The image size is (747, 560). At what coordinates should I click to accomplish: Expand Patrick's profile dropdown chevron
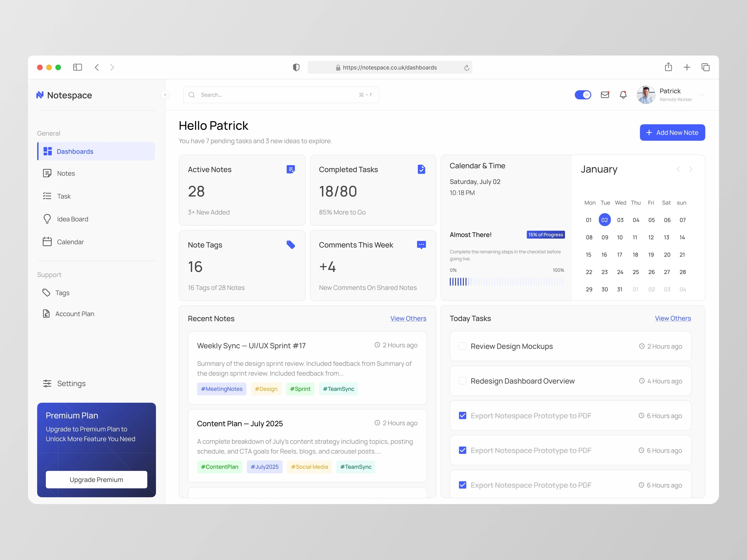pyautogui.click(x=702, y=95)
